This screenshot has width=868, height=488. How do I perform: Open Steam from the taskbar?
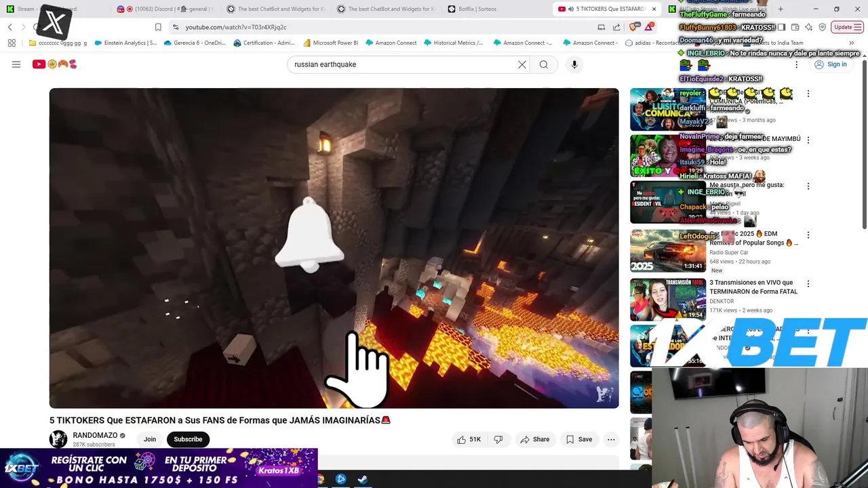tap(363, 479)
